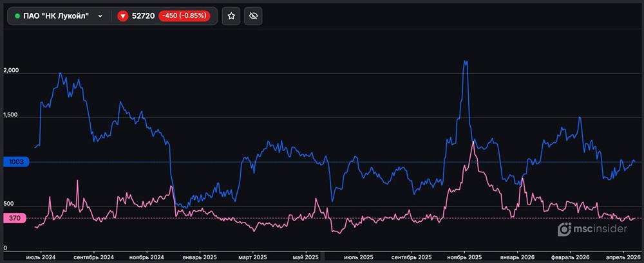Click the июль 2024 date label
The width and height of the screenshot is (644, 263).
click(41, 257)
